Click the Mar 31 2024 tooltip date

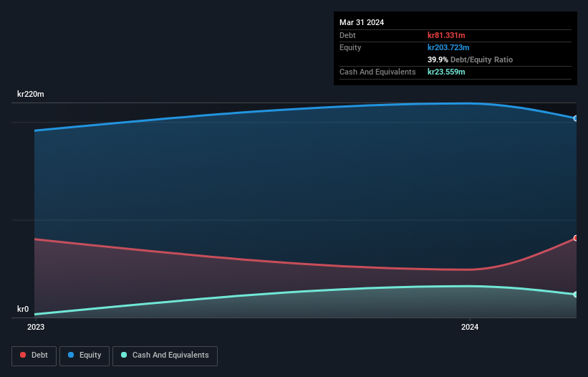pyautogui.click(x=362, y=22)
